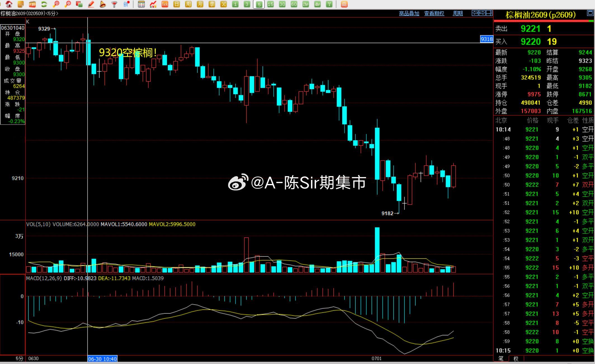Click 查看期权 link
Screen dimensions: 595x364
[434, 13]
